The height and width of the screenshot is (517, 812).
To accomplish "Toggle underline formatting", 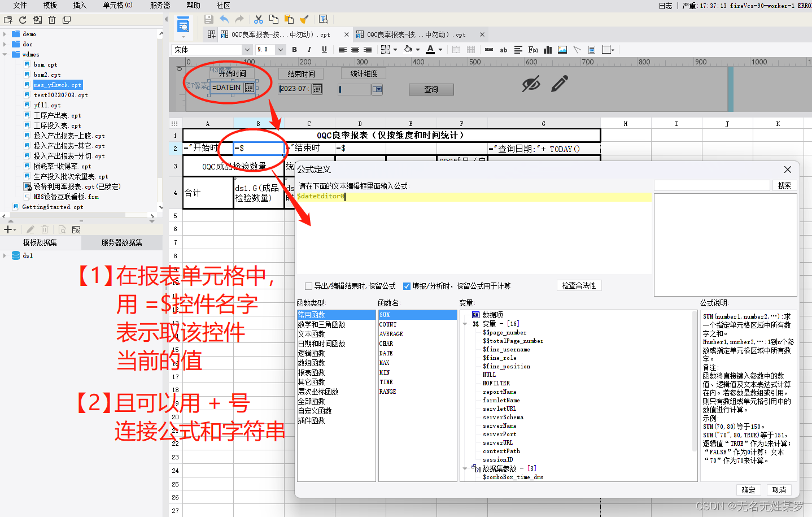I will tap(324, 50).
